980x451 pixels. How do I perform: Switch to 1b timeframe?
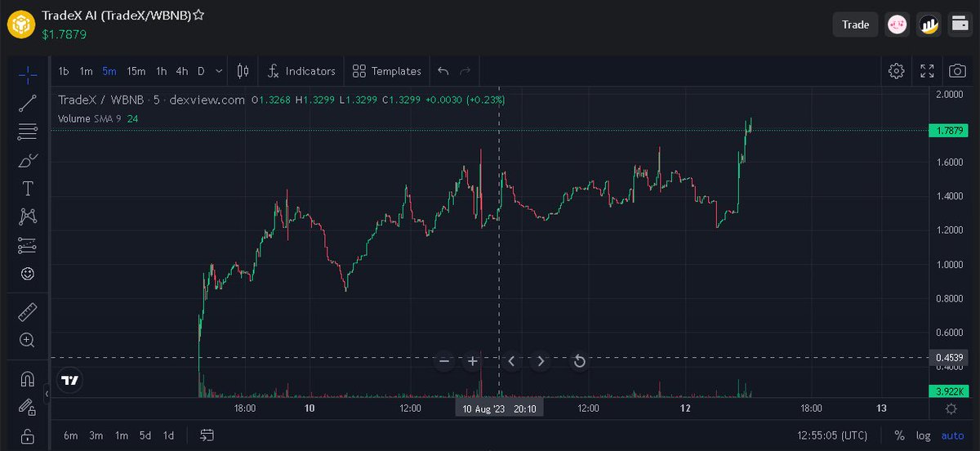pyautogui.click(x=64, y=71)
